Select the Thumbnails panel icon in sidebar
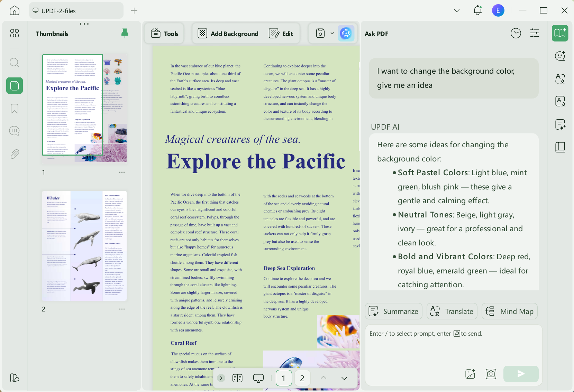574x392 pixels. coord(15,85)
